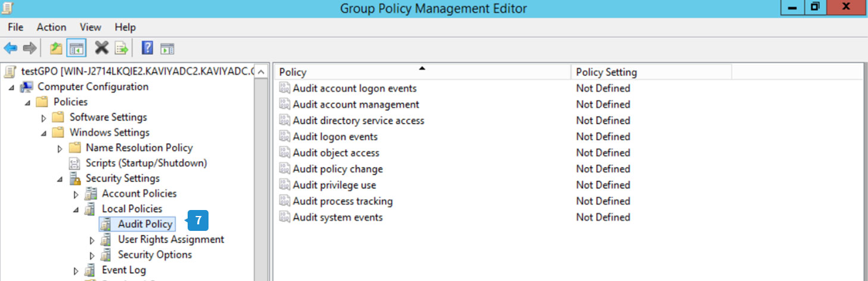Collapse the Local Policies node

(76, 209)
